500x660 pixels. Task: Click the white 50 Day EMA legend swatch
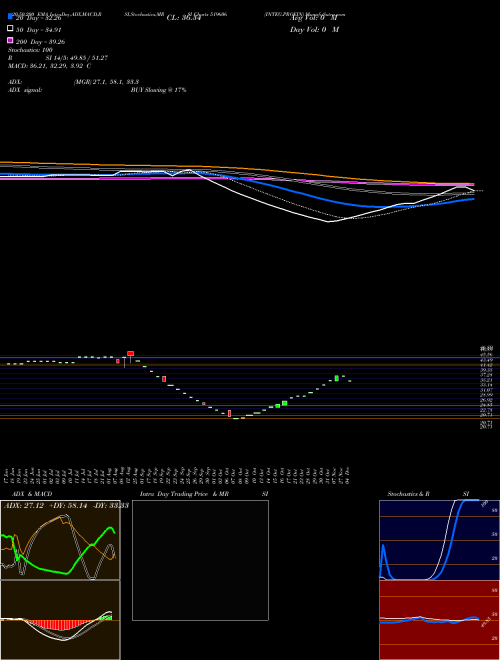[x=10, y=28]
